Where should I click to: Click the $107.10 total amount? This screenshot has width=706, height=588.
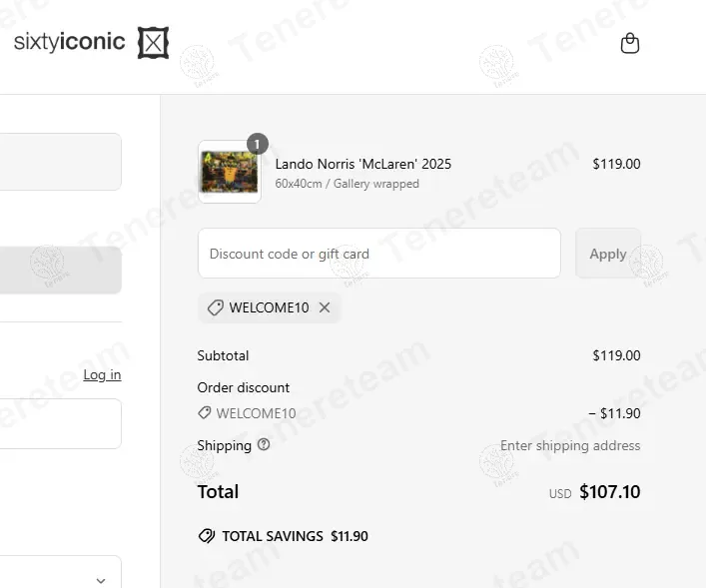point(610,492)
